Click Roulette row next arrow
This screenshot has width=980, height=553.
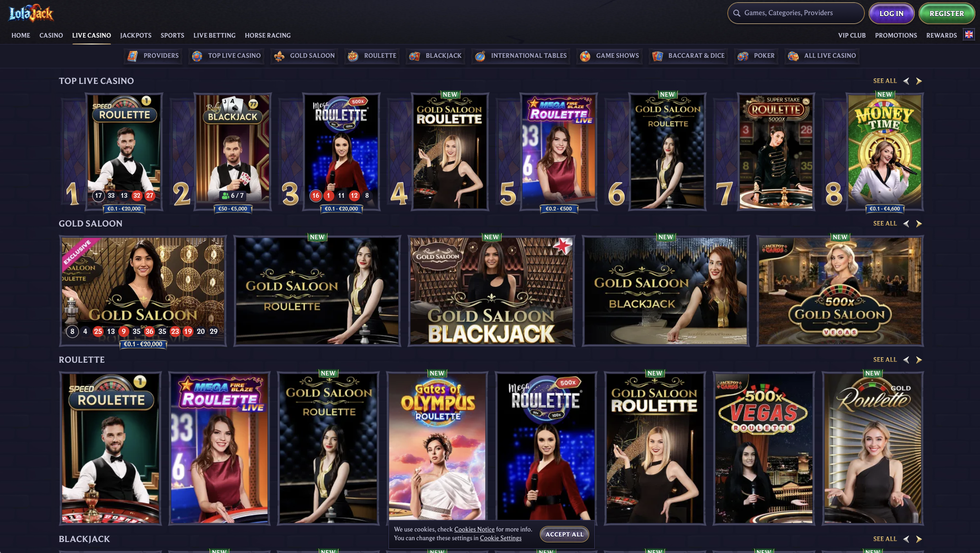(919, 360)
